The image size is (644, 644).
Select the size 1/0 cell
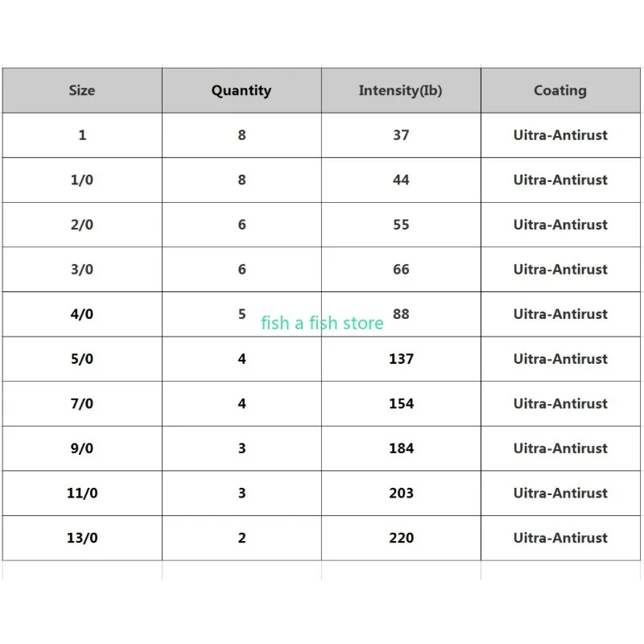pos(81,180)
